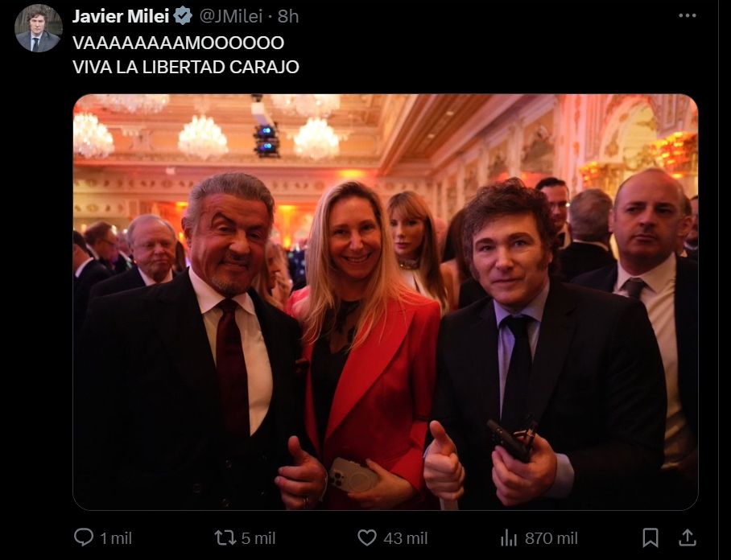Screen dimensions: 731x560
Task: Click the 43 mil likes count
Action: pos(405,537)
